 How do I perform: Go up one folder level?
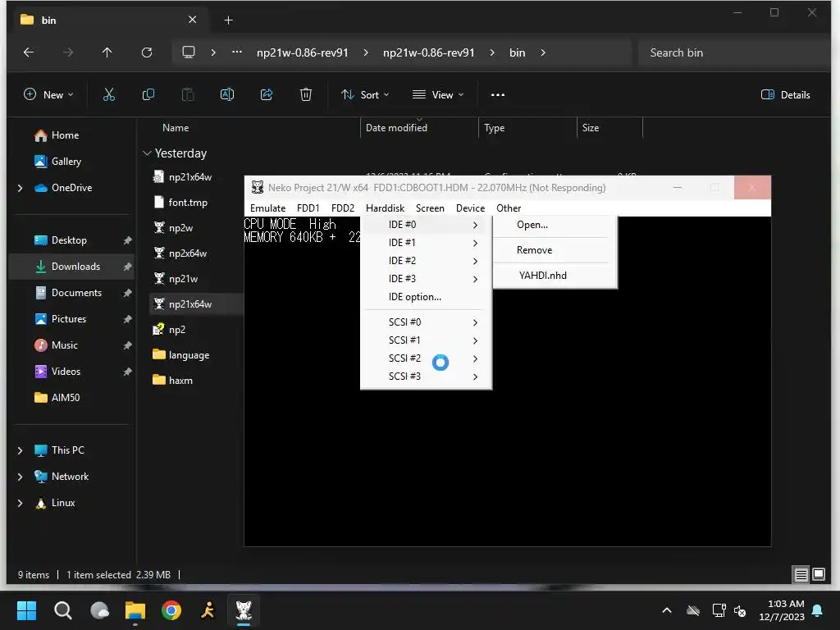(107, 52)
